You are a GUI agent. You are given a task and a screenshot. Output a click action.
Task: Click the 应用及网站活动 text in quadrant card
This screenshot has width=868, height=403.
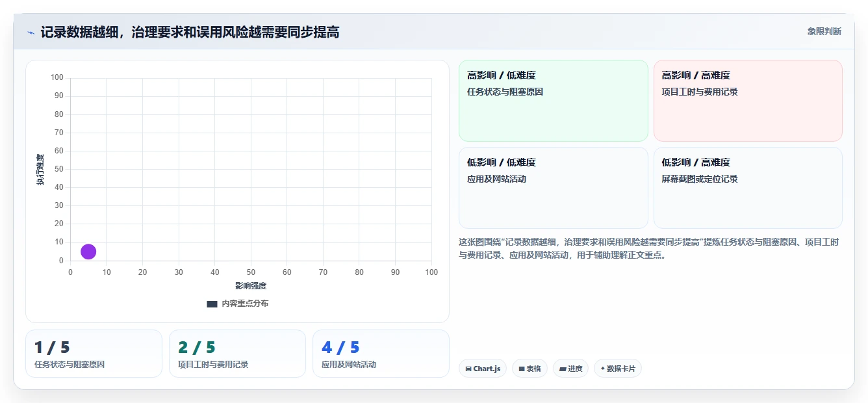496,179
